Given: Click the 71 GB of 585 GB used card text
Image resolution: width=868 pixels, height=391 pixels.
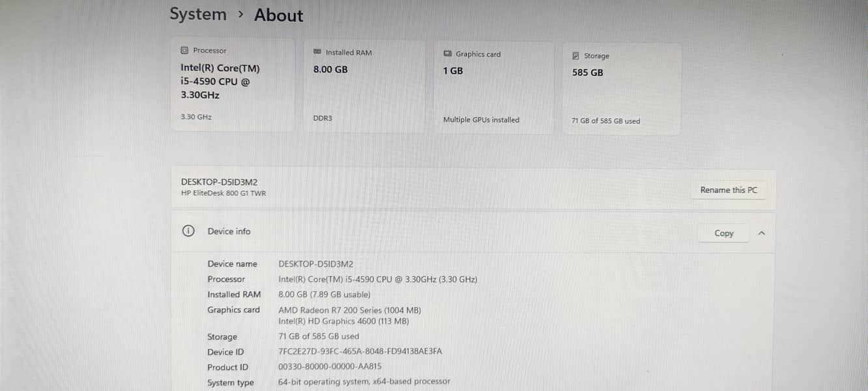Looking at the screenshot, I should 605,121.
